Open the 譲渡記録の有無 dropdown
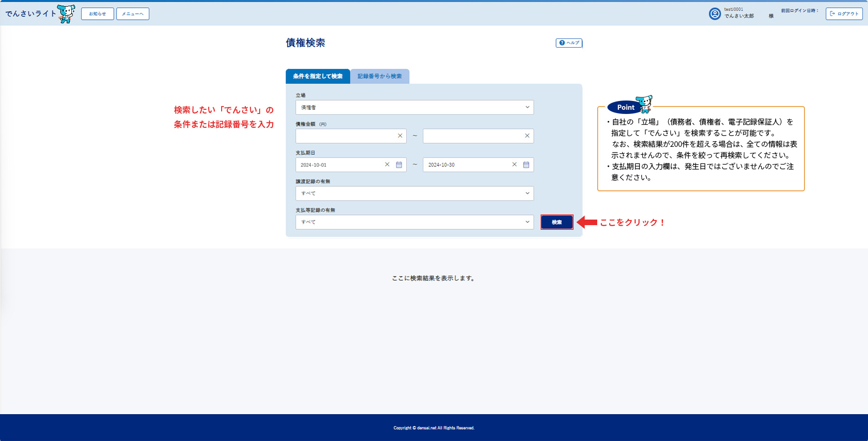This screenshot has height=441, width=868. tap(414, 193)
